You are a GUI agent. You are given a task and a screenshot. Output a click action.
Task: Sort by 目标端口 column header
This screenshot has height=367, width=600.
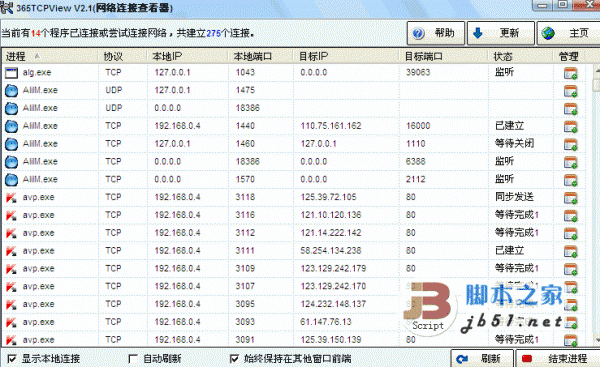coord(444,57)
